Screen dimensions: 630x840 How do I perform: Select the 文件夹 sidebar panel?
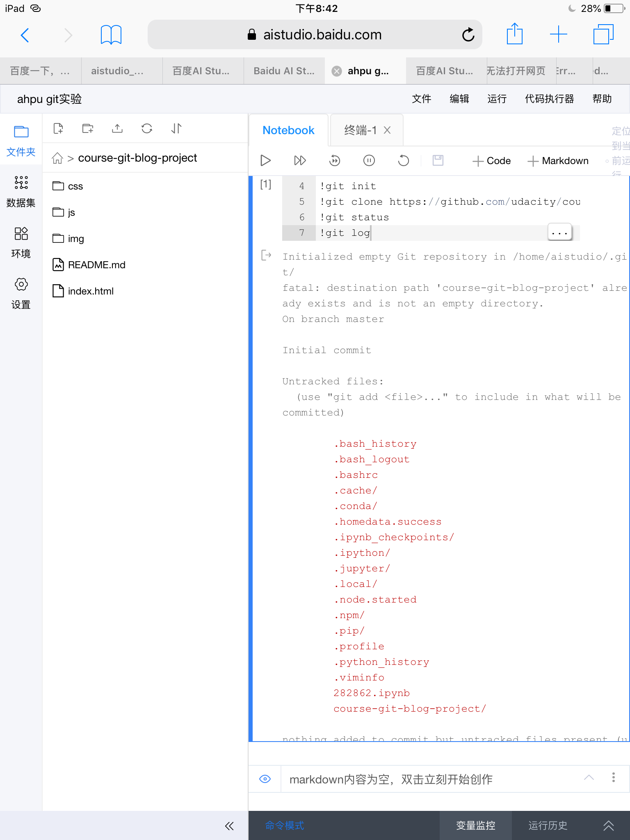21,141
